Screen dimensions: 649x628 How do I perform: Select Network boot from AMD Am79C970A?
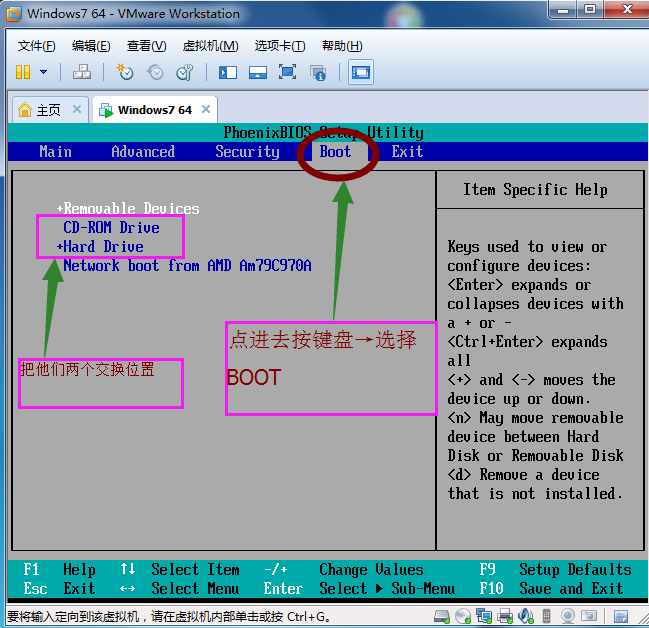(x=187, y=265)
